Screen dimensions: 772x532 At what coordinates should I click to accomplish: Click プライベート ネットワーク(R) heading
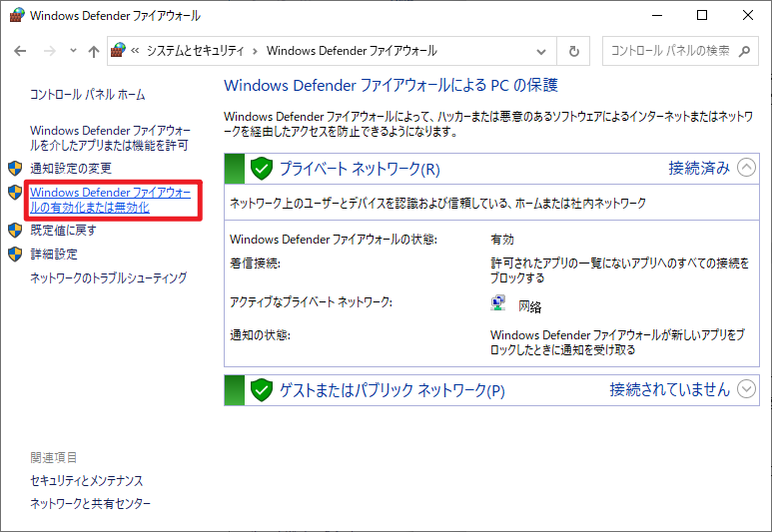(360, 169)
